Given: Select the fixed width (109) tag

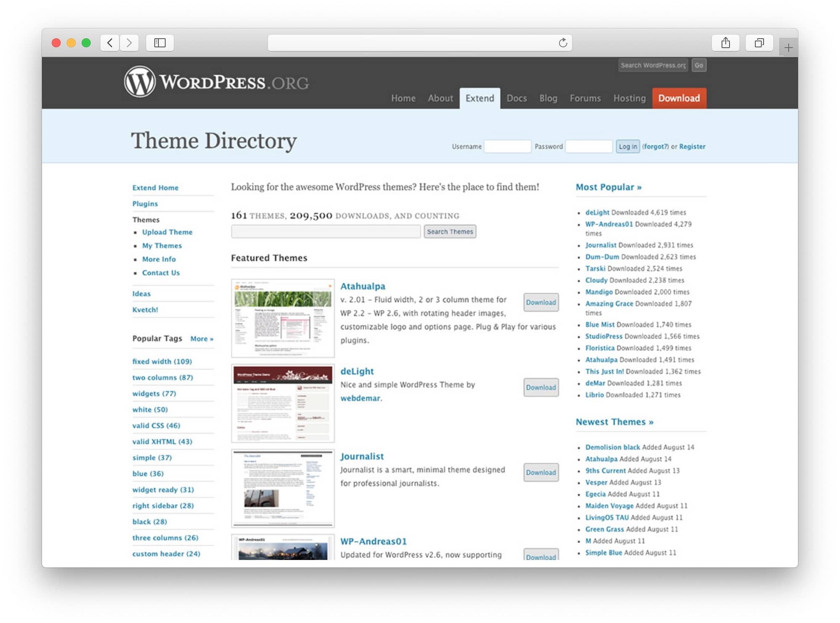Looking at the screenshot, I should [162, 361].
